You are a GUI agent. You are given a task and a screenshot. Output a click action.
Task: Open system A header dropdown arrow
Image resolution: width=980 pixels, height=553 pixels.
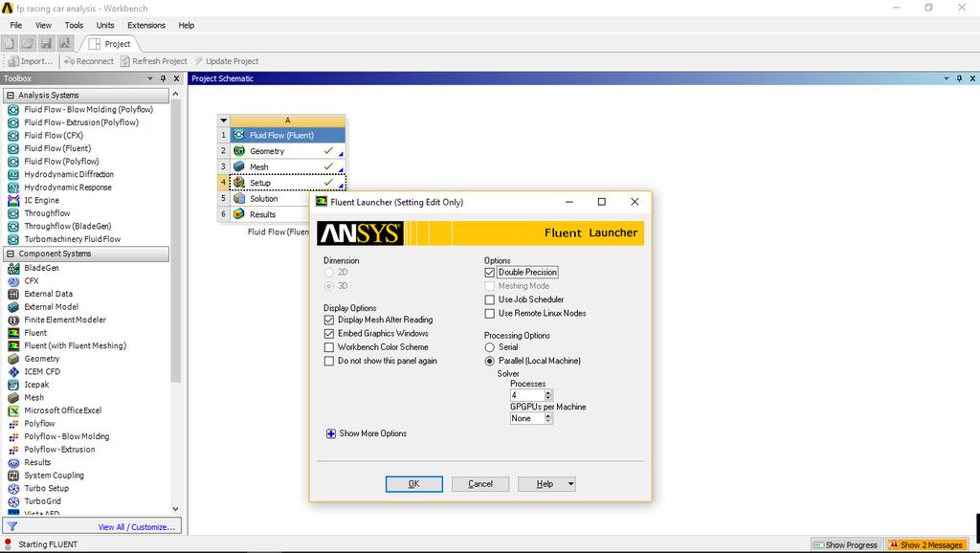(223, 120)
